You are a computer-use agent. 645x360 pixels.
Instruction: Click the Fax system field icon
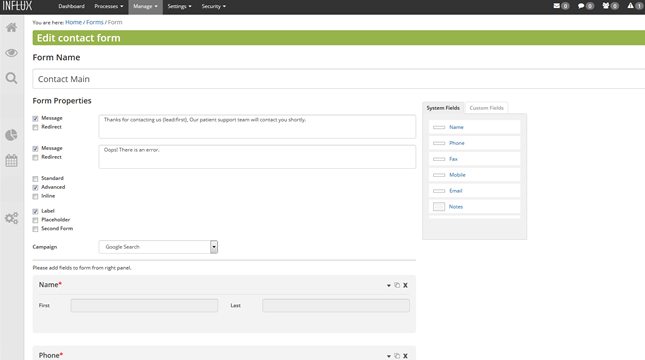point(439,159)
